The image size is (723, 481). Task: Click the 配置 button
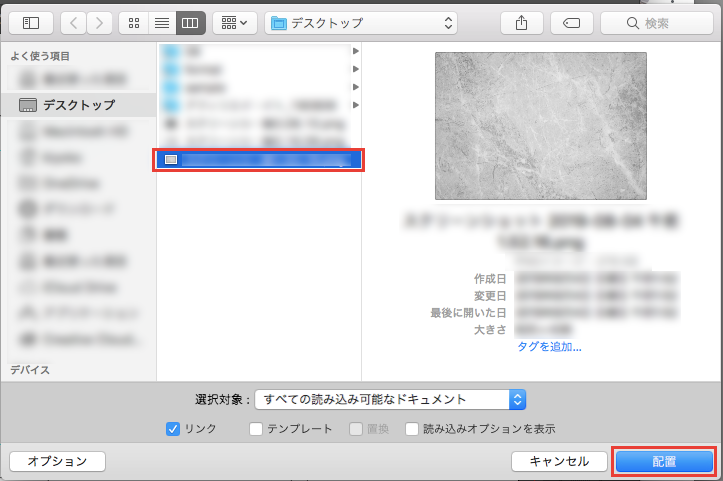(664, 461)
